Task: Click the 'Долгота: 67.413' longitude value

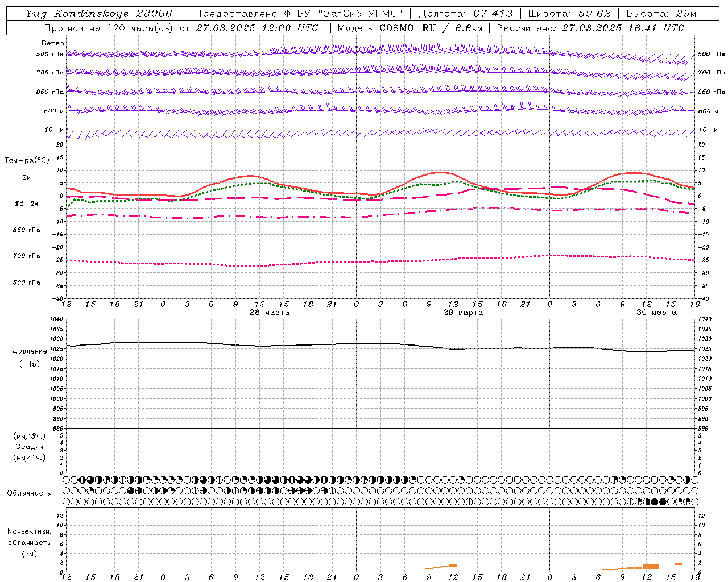Action: (x=466, y=14)
